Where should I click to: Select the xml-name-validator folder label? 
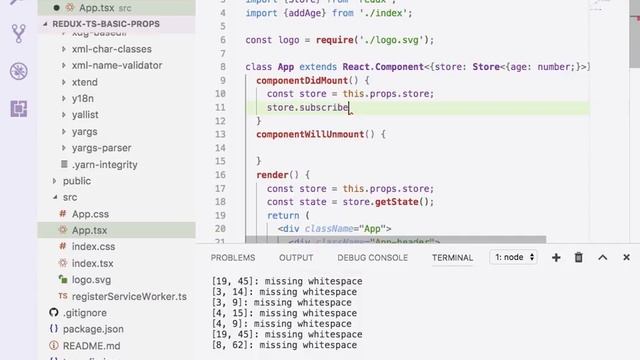click(x=117, y=65)
